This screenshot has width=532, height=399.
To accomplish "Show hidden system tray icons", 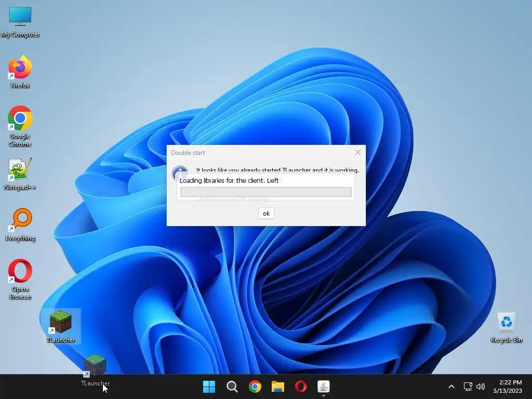I will coord(451,387).
